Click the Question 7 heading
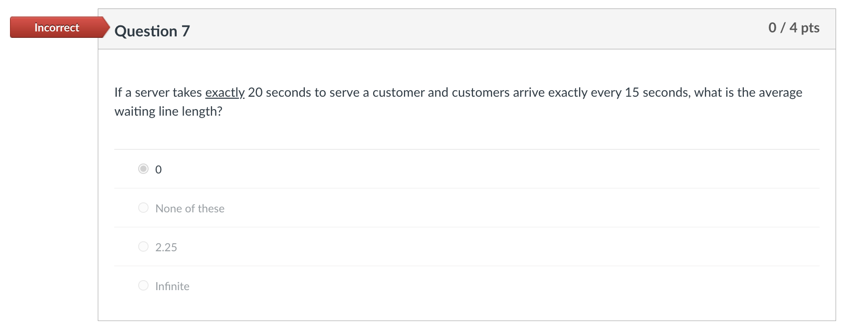The image size is (868, 332). pos(152,31)
